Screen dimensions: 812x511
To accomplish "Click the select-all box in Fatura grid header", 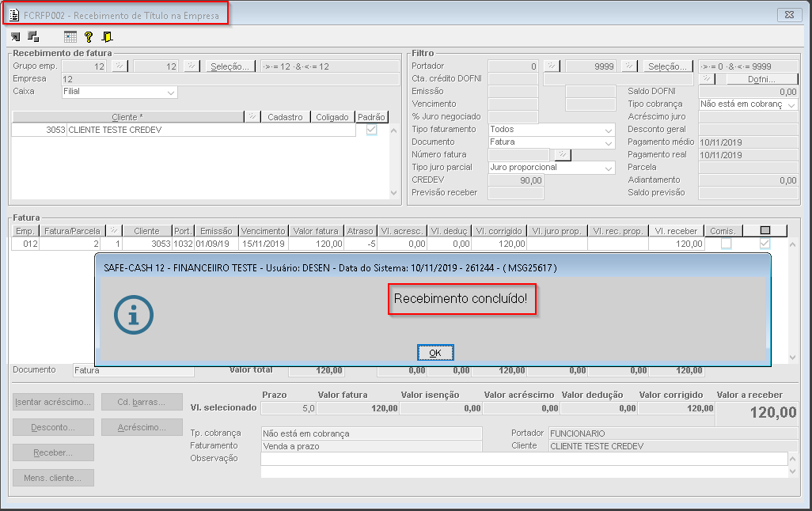I will [x=765, y=230].
